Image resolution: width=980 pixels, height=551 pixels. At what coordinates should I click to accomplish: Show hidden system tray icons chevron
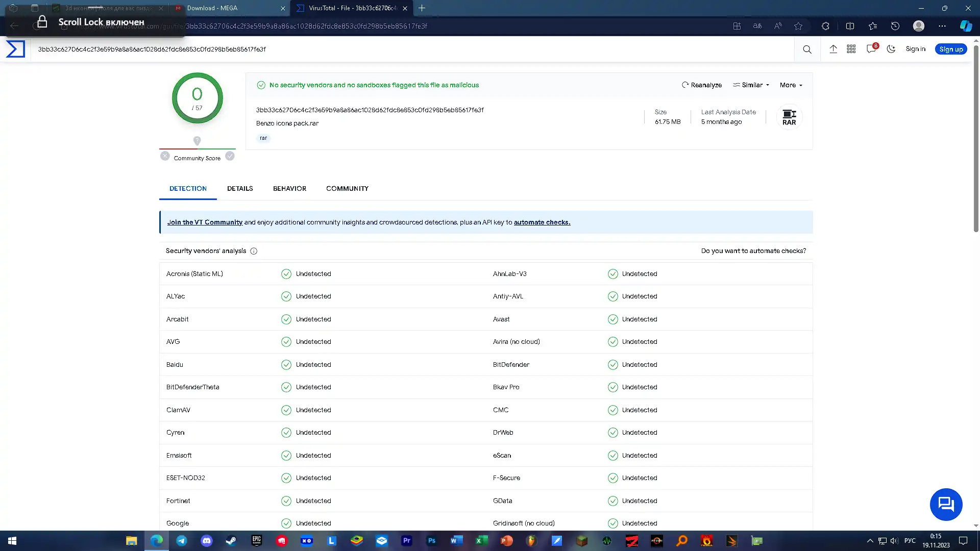870,541
